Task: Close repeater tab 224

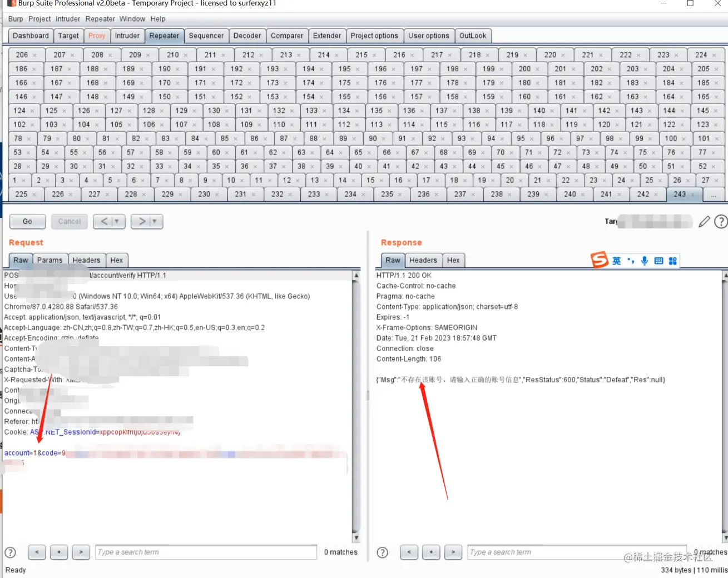Action: tap(714, 55)
